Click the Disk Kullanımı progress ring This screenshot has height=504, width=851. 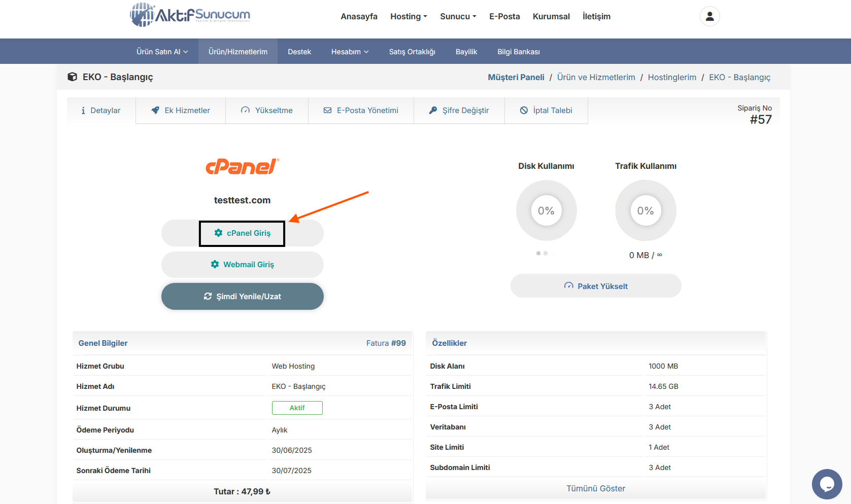(546, 210)
